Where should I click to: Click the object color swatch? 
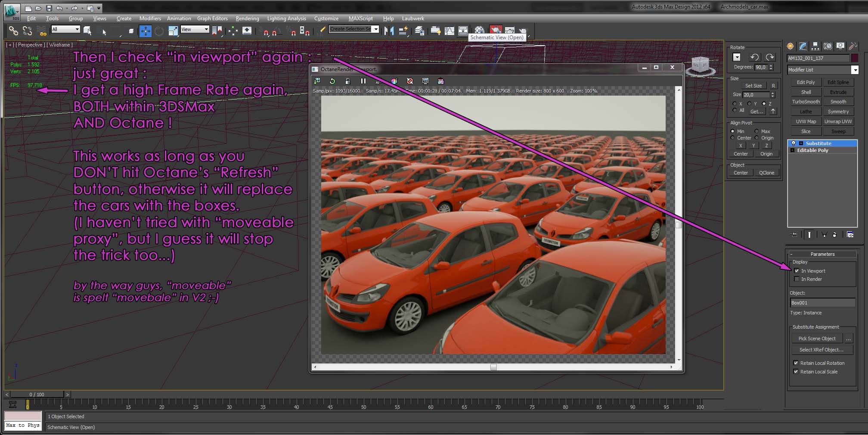(855, 58)
